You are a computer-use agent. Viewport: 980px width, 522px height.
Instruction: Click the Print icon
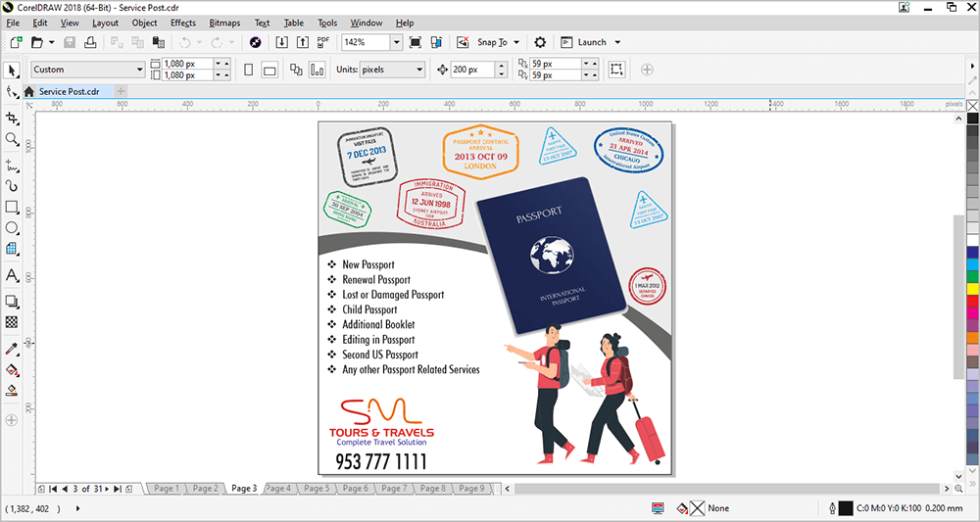click(90, 42)
